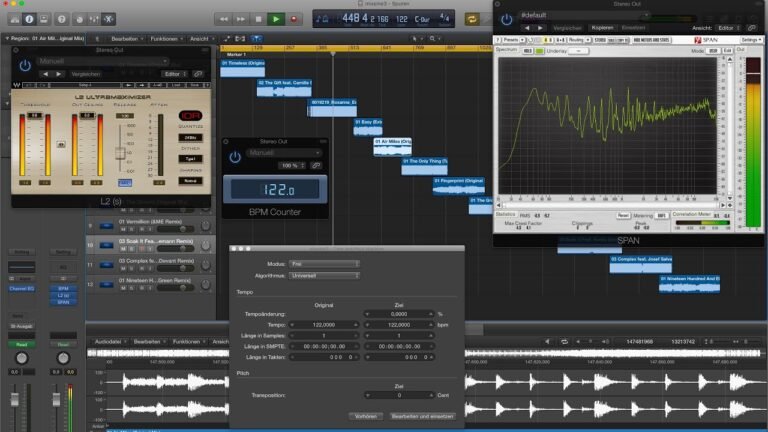Select previous preset in L2 plugin header
The image size is (768, 432).
pos(46,74)
